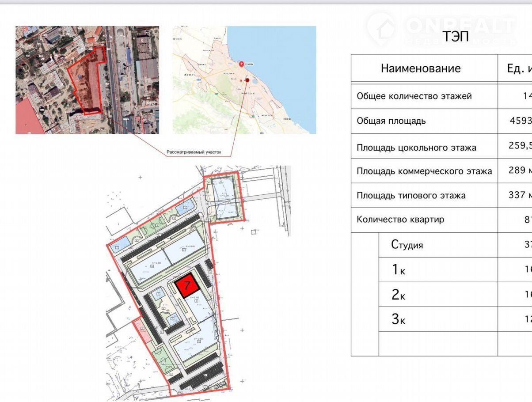Image resolution: width=532 pixels, height=402 pixels.
Task: Select the 'Студия' apartment type row
Action: (x=407, y=245)
